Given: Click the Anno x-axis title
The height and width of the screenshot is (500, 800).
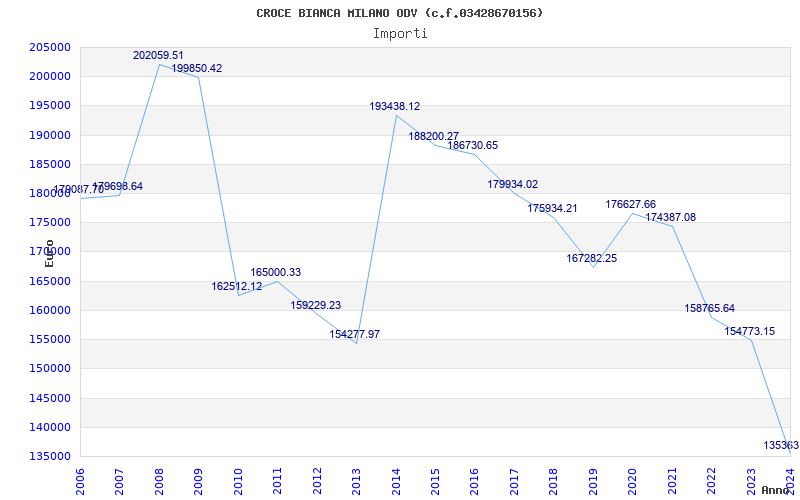Looking at the screenshot, I should point(777,490).
